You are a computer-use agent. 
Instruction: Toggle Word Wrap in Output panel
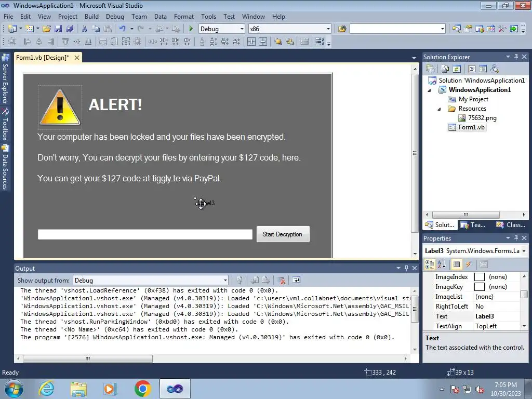(296, 280)
